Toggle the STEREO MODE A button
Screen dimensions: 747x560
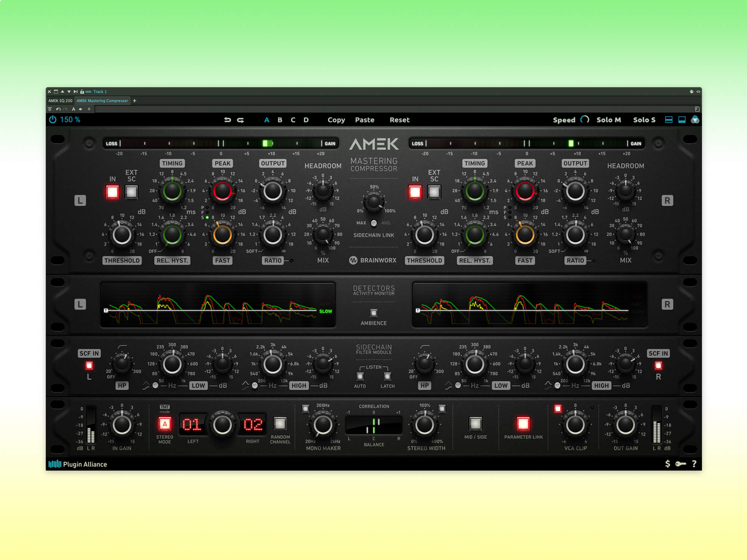pyautogui.click(x=165, y=424)
